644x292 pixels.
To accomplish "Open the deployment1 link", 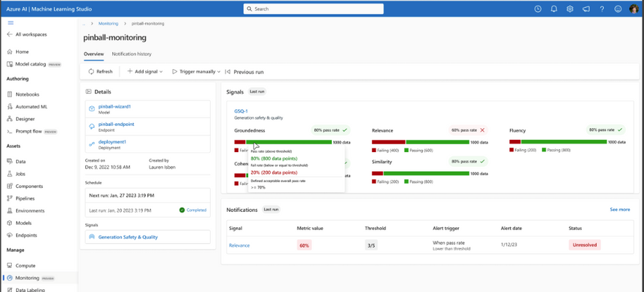I will 112,142.
